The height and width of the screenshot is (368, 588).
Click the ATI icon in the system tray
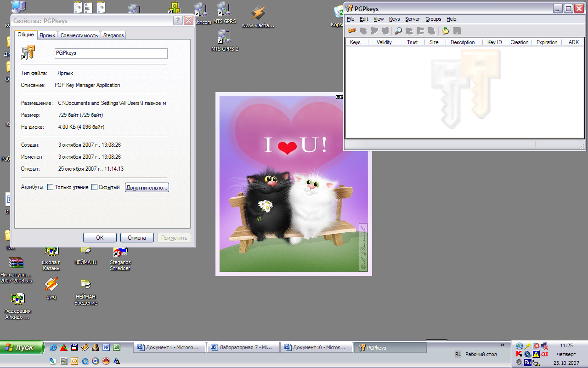(x=544, y=354)
